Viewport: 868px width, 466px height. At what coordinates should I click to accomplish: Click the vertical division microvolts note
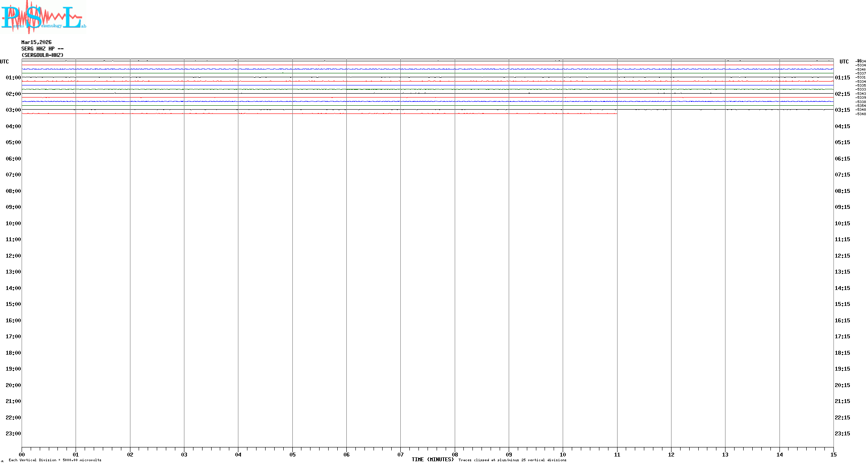pyautogui.click(x=55, y=460)
